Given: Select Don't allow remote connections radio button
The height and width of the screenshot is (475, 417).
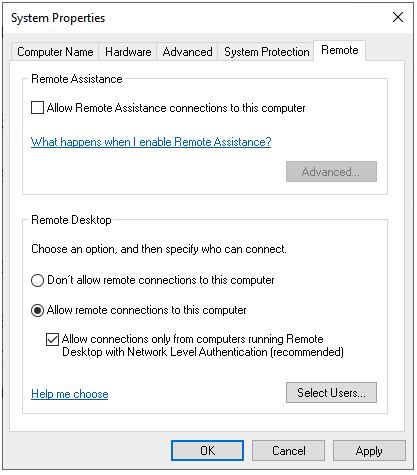Looking at the screenshot, I should click(x=37, y=280).
